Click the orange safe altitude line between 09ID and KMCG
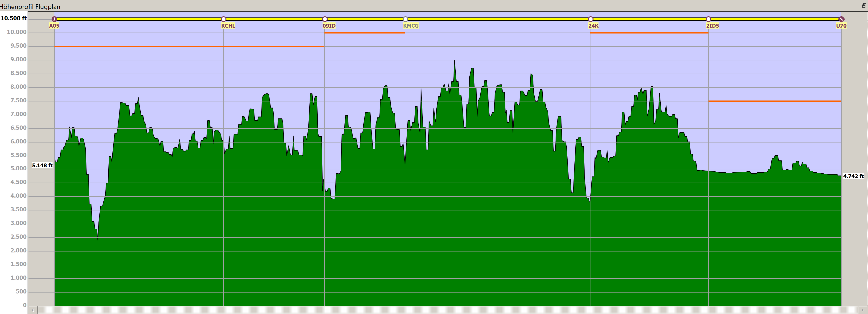 [364, 33]
